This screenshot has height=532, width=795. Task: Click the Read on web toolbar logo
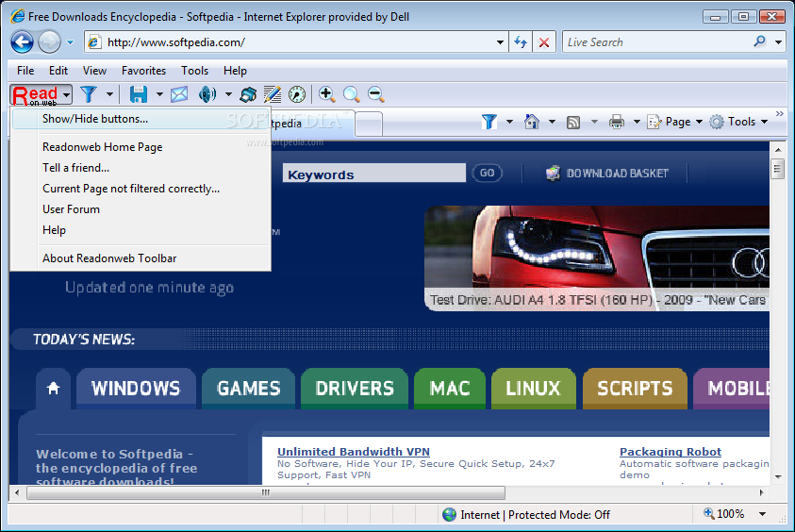[x=35, y=94]
